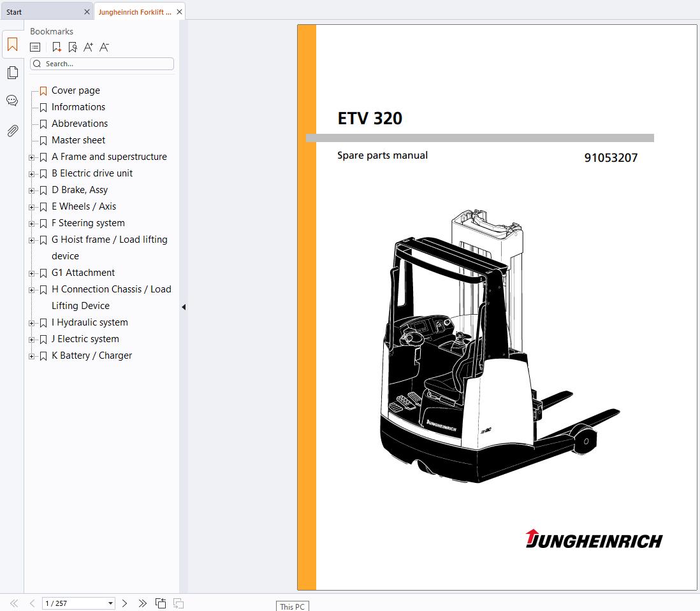Go to first page button
The height and width of the screenshot is (611, 700).
[14, 603]
